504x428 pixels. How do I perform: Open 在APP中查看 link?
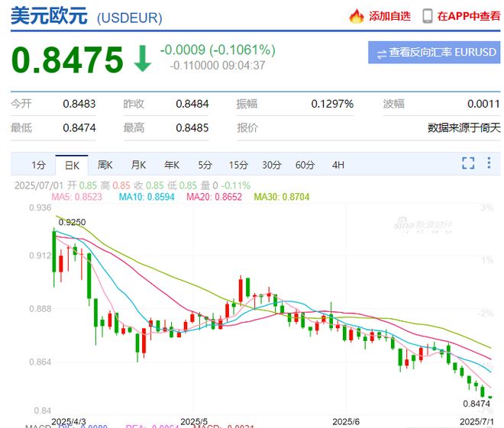(469, 16)
